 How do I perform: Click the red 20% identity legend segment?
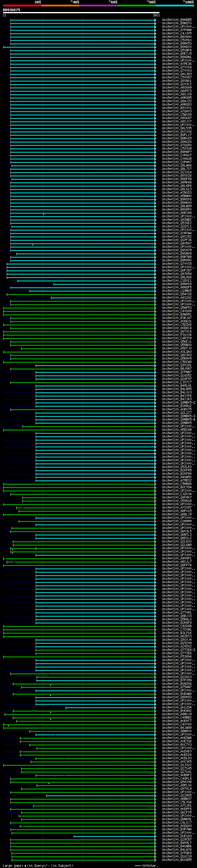pos(22,6)
